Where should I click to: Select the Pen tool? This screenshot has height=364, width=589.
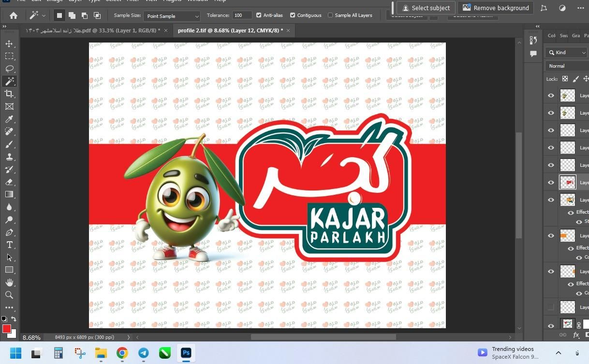[9, 232]
